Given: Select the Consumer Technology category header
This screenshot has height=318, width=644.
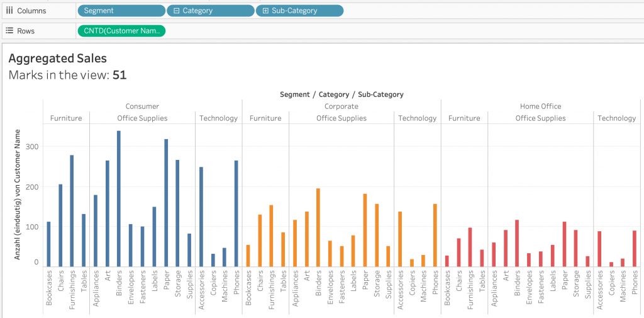Looking at the screenshot, I should (218, 118).
